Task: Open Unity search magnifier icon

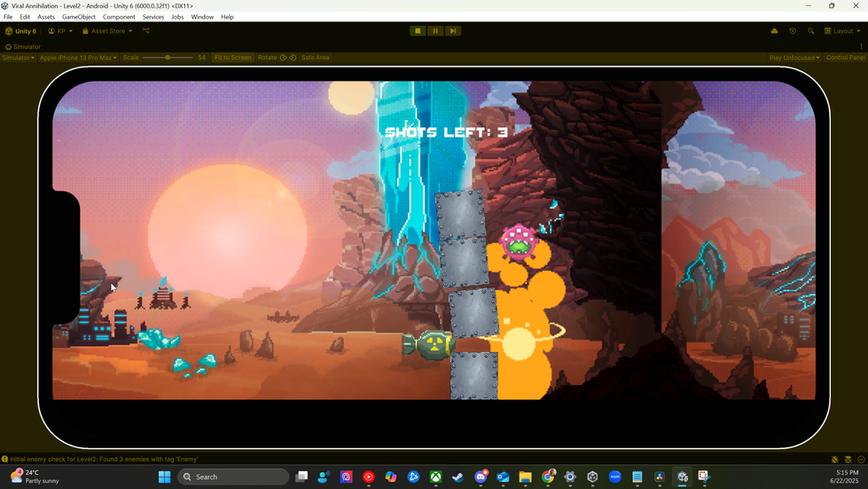Action: point(811,31)
